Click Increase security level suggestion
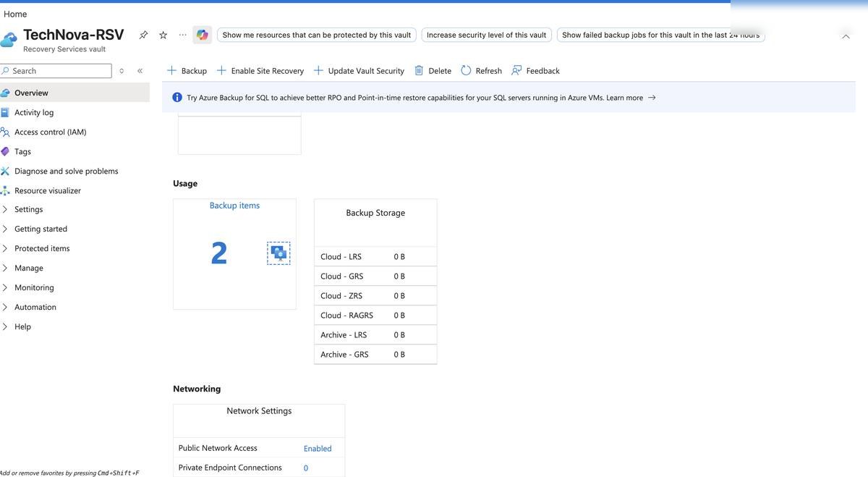 [x=486, y=35]
